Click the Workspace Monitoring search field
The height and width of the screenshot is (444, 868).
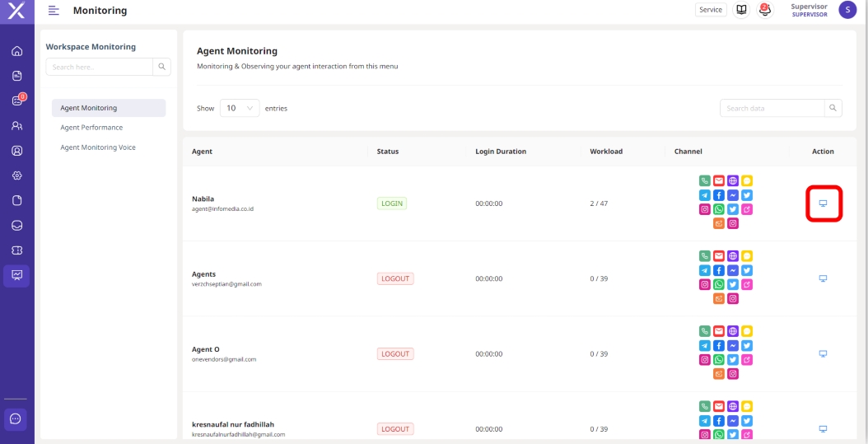[x=99, y=67]
